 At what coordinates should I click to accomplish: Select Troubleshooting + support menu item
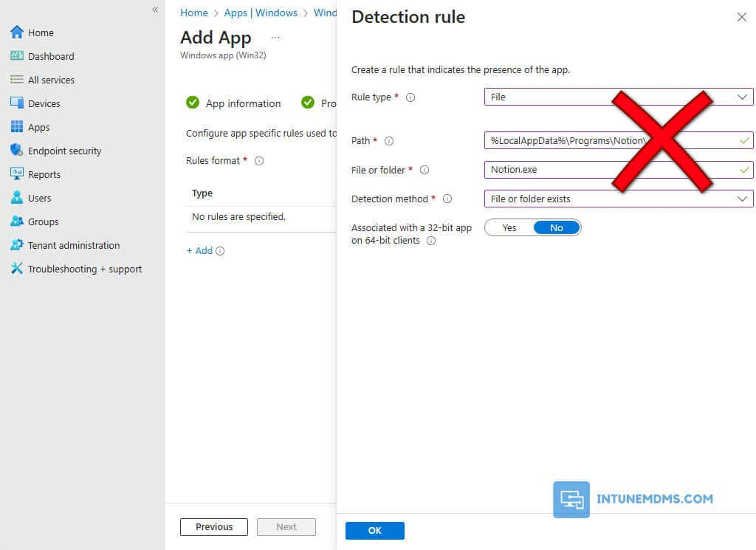(x=76, y=269)
